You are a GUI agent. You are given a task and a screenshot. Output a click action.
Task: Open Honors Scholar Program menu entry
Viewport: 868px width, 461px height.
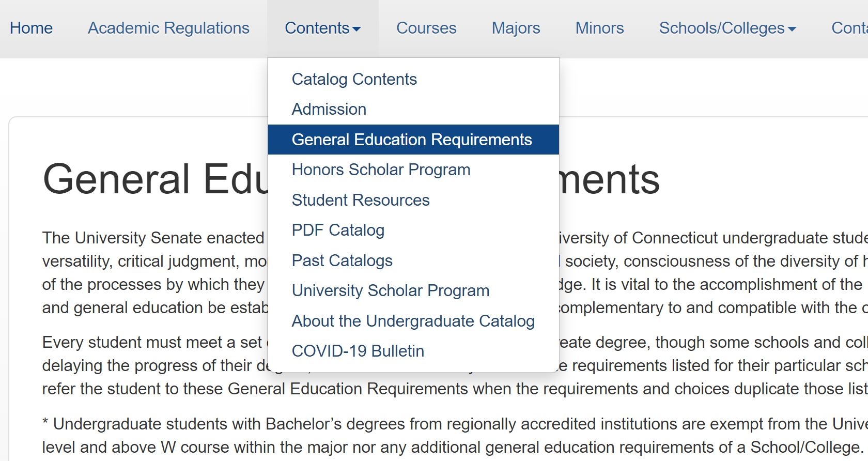(x=381, y=170)
